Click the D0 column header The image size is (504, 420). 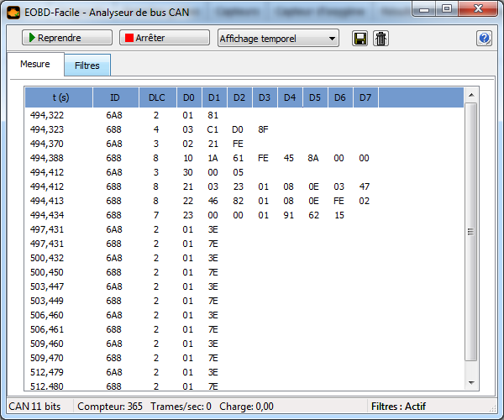[x=189, y=97]
